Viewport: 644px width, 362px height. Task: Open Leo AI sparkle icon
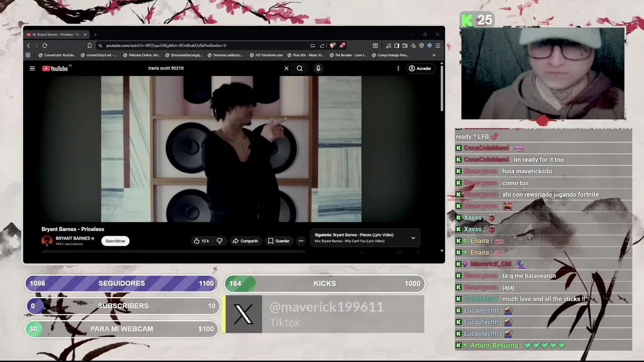coord(413,46)
